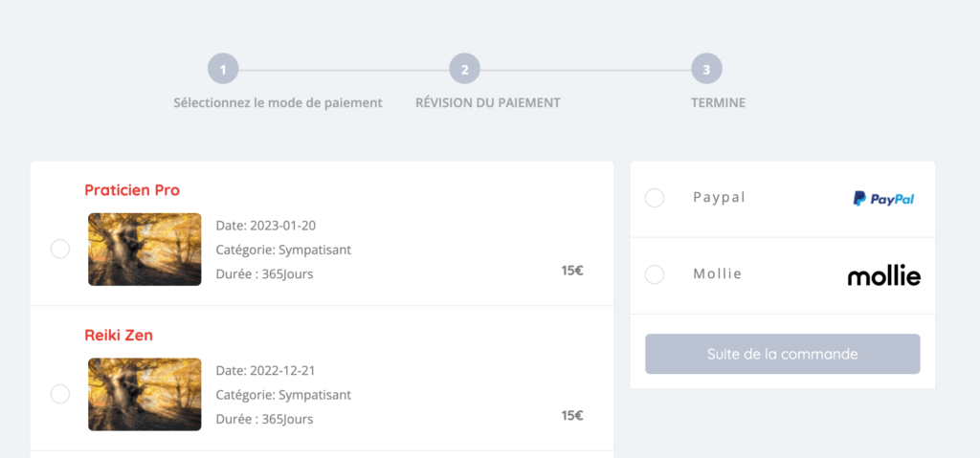The image size is (980, 458).
Task: Click the RÉVISION DU PAIEMENT step label
Action: 488,102
